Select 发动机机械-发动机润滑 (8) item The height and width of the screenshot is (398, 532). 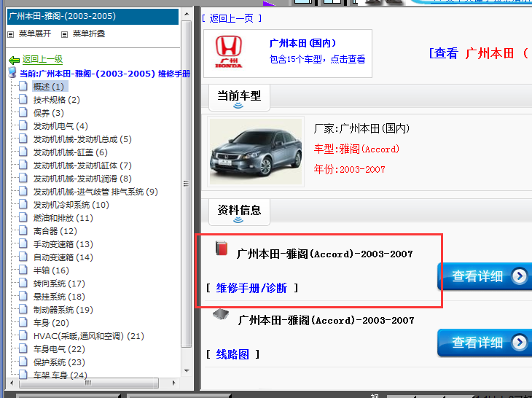pyautogui.click(x=82, y=179)
